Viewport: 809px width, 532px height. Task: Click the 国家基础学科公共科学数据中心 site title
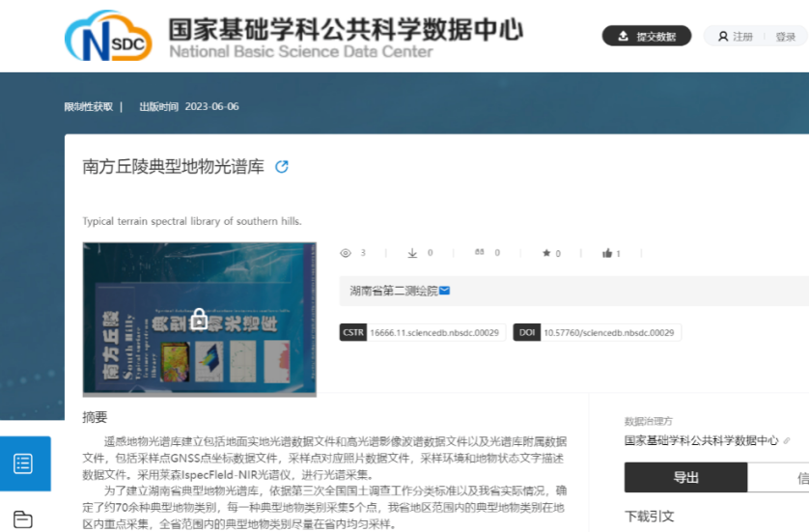[345, 30]
